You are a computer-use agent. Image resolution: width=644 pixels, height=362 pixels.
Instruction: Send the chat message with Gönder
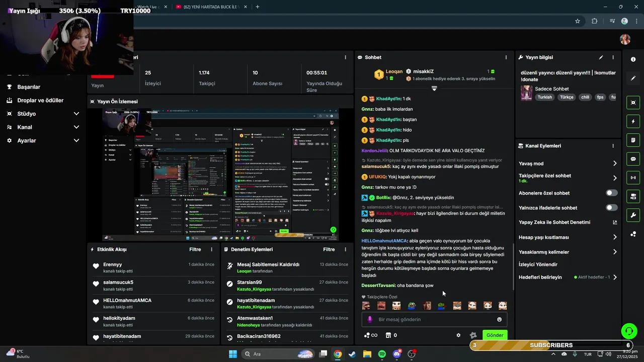click(495, 335)
